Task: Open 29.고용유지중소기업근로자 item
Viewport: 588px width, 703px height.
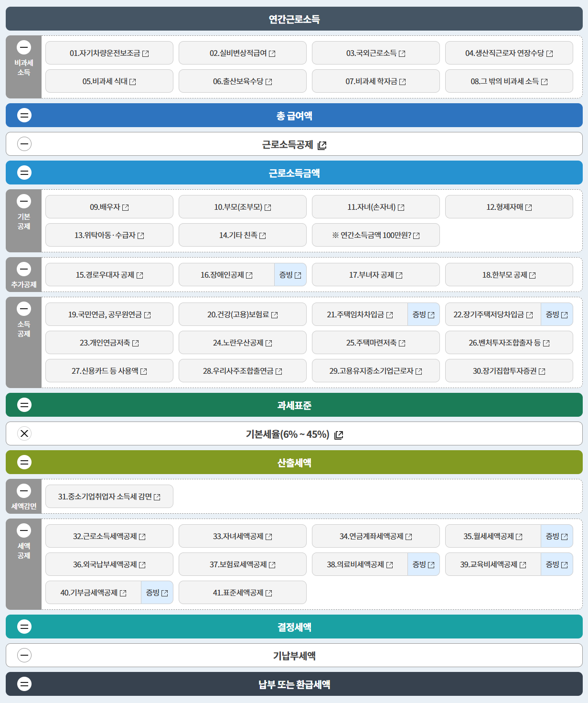Action: [376, 371]
